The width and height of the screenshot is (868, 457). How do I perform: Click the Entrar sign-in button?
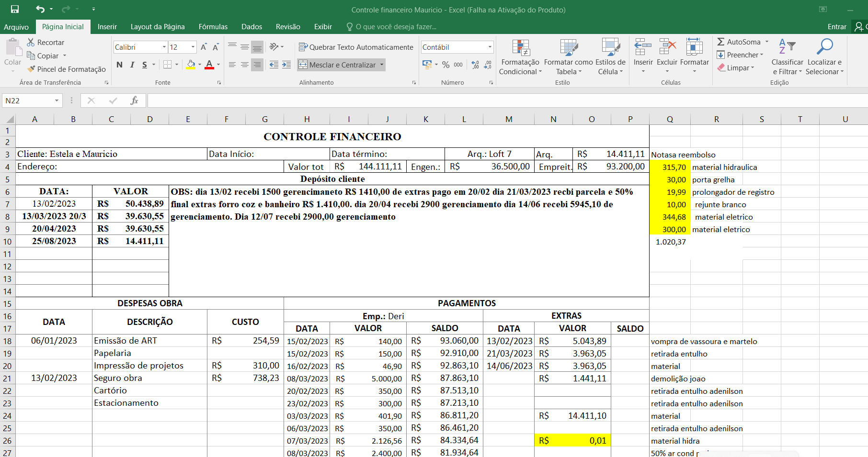(x=837, y=27)
